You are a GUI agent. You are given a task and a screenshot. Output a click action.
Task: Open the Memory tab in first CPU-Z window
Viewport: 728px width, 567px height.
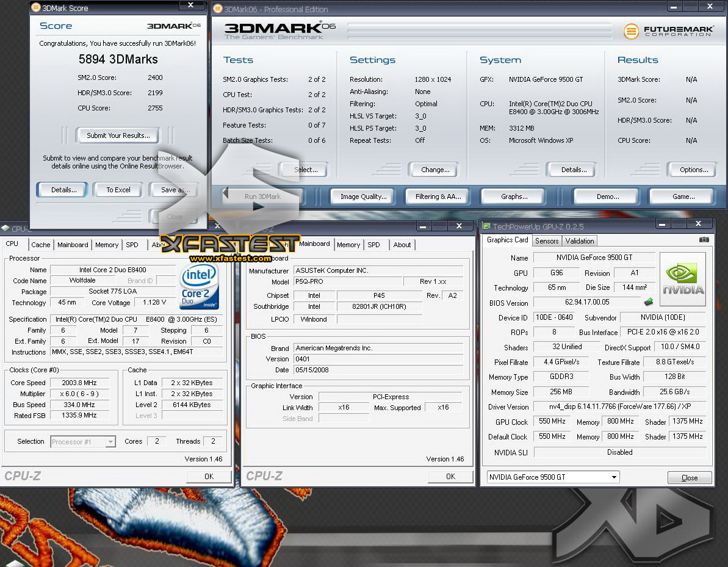[106, 245]
